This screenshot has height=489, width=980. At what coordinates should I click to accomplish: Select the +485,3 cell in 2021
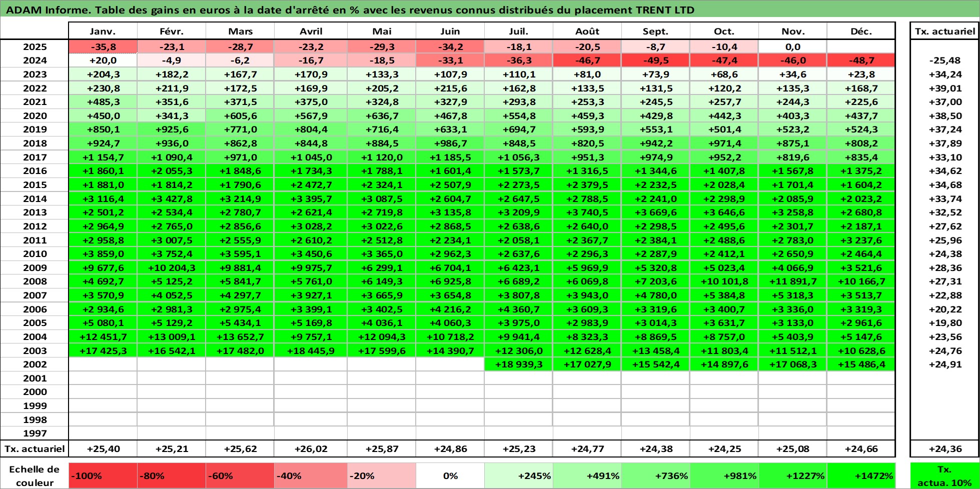[x=103, y=102]
